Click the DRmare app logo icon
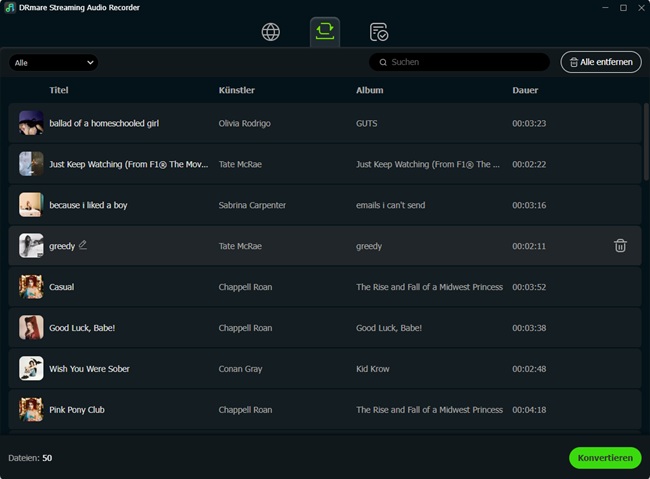 (10, 7)
